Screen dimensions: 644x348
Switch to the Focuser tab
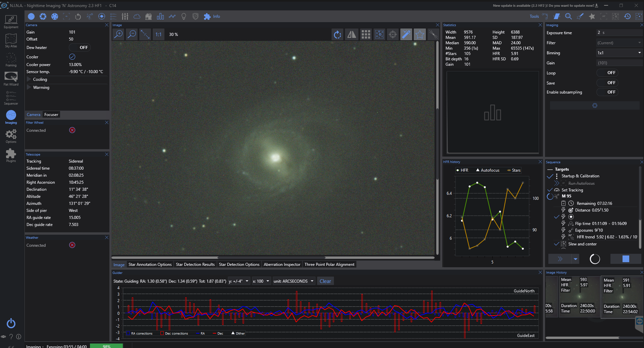point(51,115)
